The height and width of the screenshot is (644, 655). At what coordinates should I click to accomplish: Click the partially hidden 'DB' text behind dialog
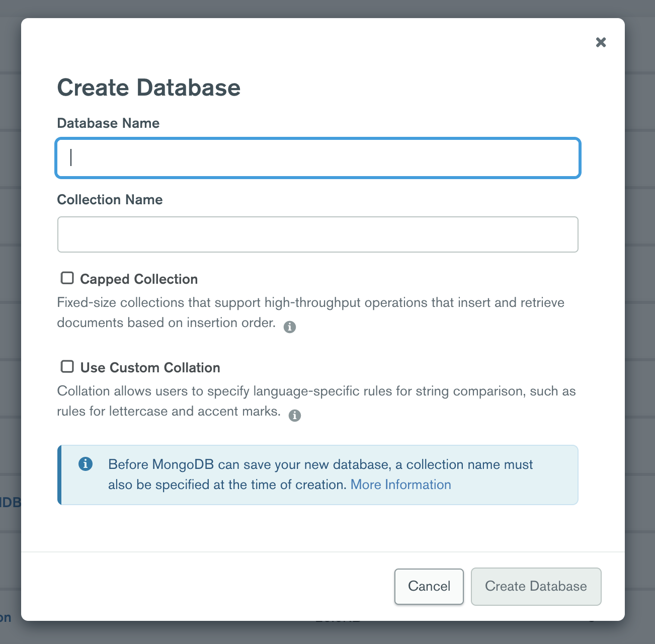[10, 502]
